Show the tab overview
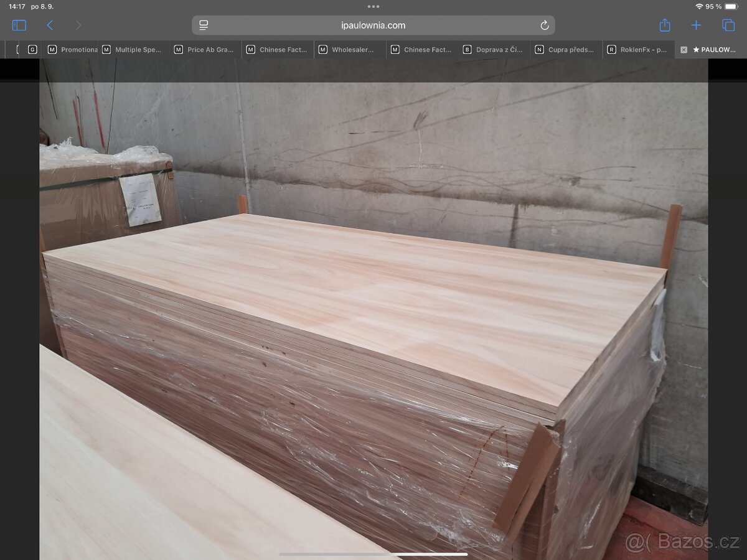This screenshot has height=560, width=747. pos(728,26)
